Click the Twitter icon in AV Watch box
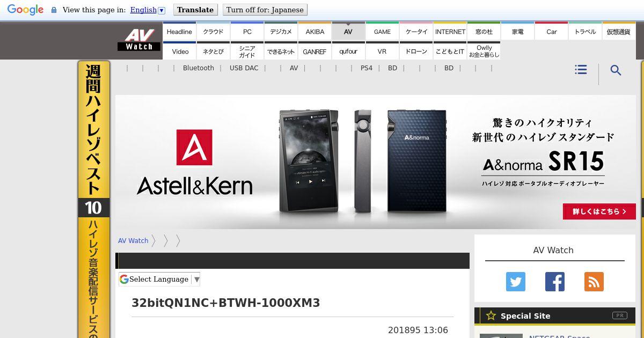Screen dimensions: 644x338 [516, 282]
